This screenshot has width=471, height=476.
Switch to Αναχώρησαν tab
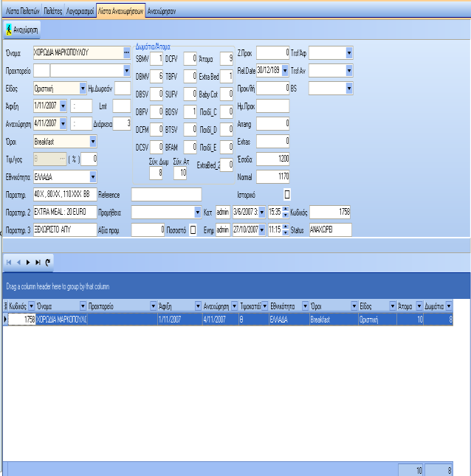click(x=162, y=11)
